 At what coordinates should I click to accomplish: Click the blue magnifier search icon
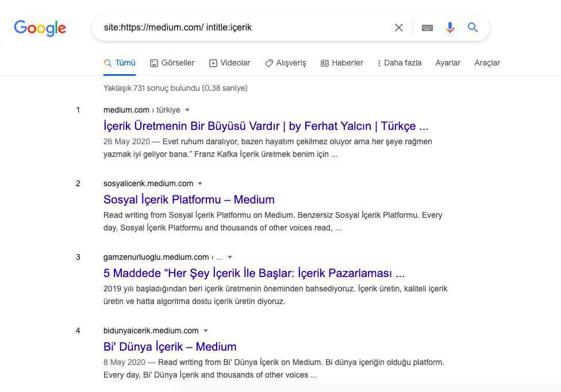click(x=472, y=27)
